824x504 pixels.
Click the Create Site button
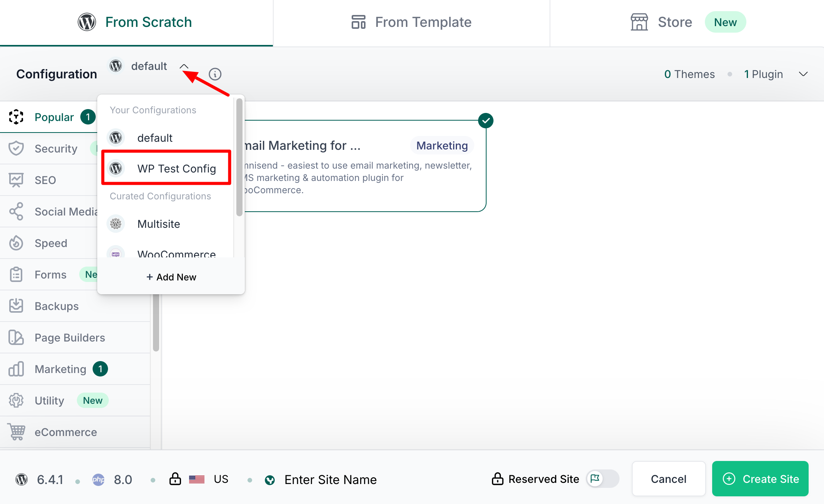click(760, 479)
